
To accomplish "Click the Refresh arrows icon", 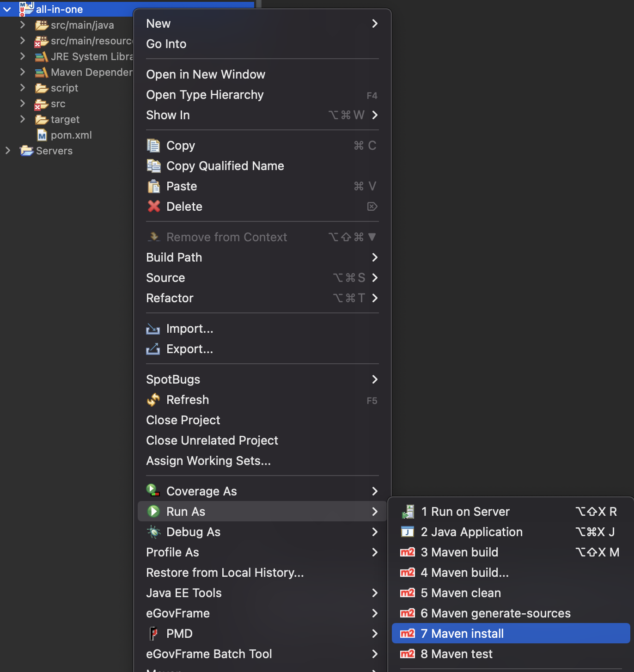I will tap(153, 400).
